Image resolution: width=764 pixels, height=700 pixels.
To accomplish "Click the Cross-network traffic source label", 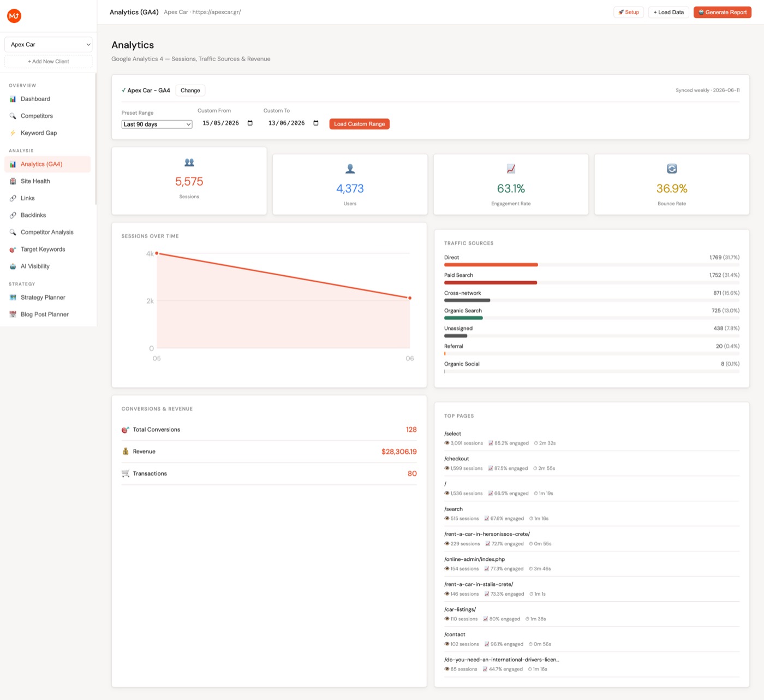I will pos(463,293).
